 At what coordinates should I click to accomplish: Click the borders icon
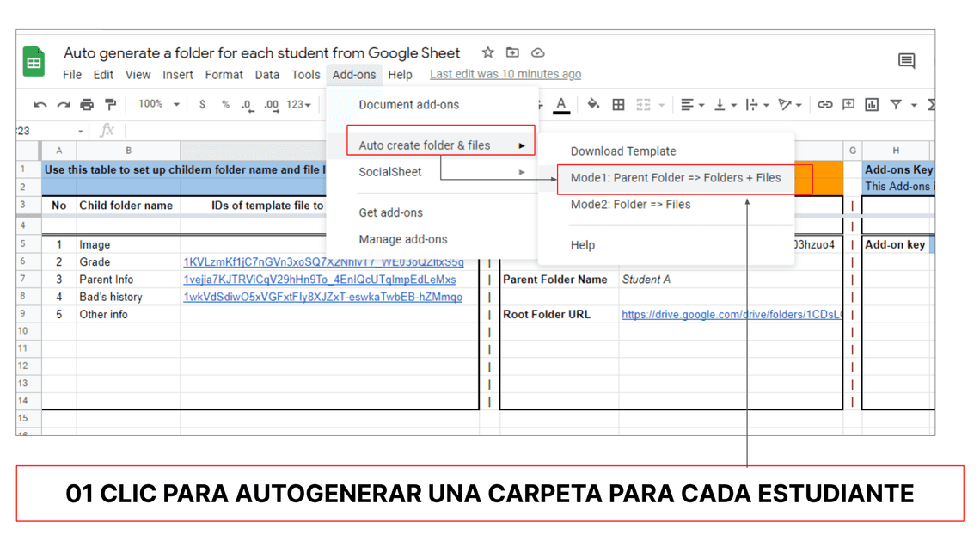pos(618,105)
